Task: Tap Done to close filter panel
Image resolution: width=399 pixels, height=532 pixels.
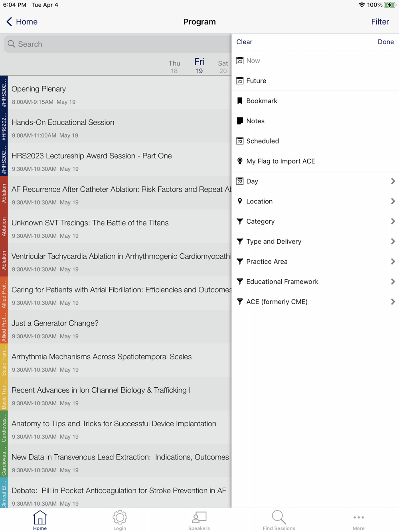Action: click(x=386, y=42)
